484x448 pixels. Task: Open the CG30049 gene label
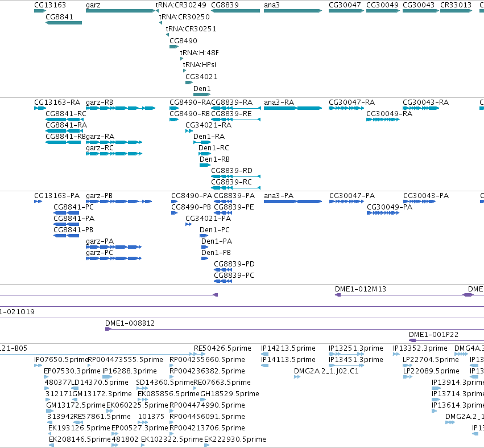point(382,5)
